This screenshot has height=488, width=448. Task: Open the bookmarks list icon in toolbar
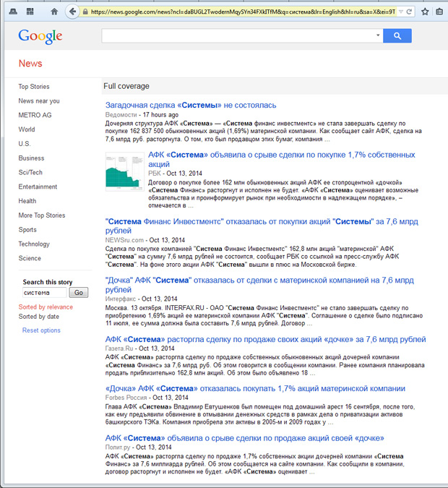click(439, 12)
